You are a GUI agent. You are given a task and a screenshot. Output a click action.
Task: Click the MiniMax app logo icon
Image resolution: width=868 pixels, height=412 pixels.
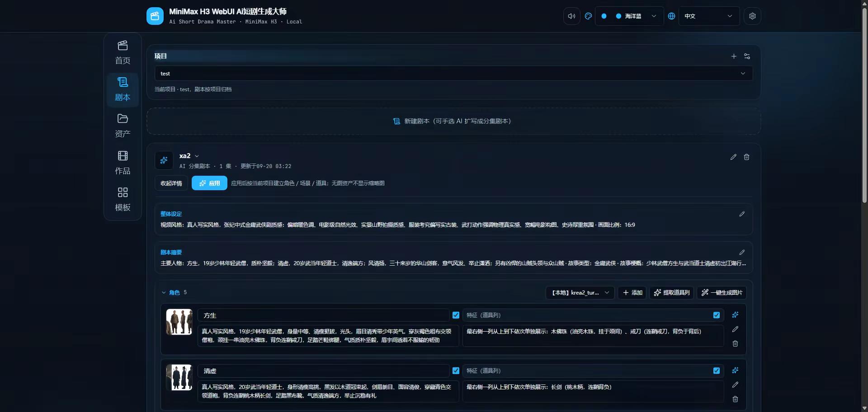point(155,16)
